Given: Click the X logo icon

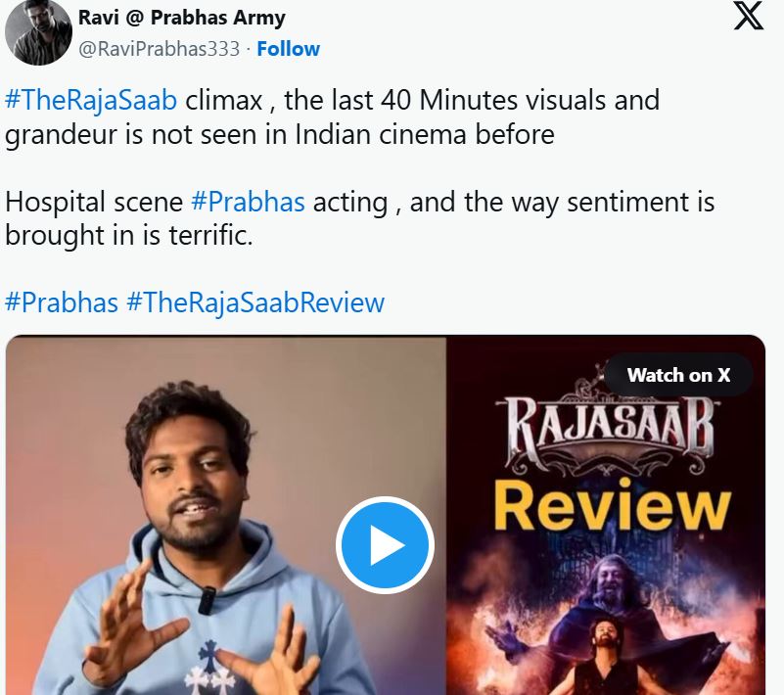Looking at the screenshot, I should tap(749, 16).
